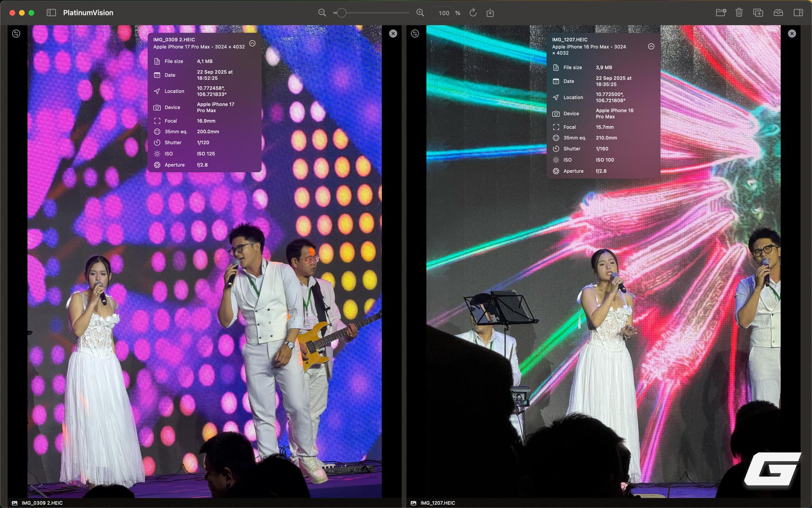
Task: Collapse the IMG_0309 2.HEIC info panel
Action: (252, 43)
